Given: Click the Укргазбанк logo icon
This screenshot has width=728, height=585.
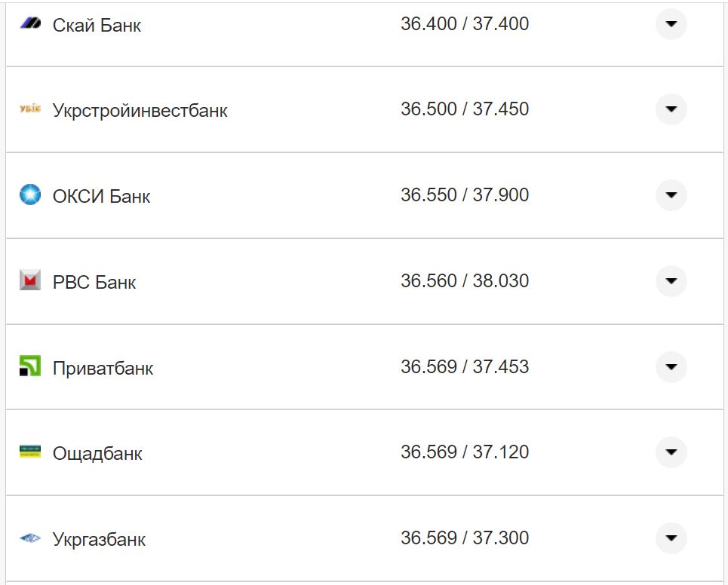Looking at the screenshot, I should (29, 538).
